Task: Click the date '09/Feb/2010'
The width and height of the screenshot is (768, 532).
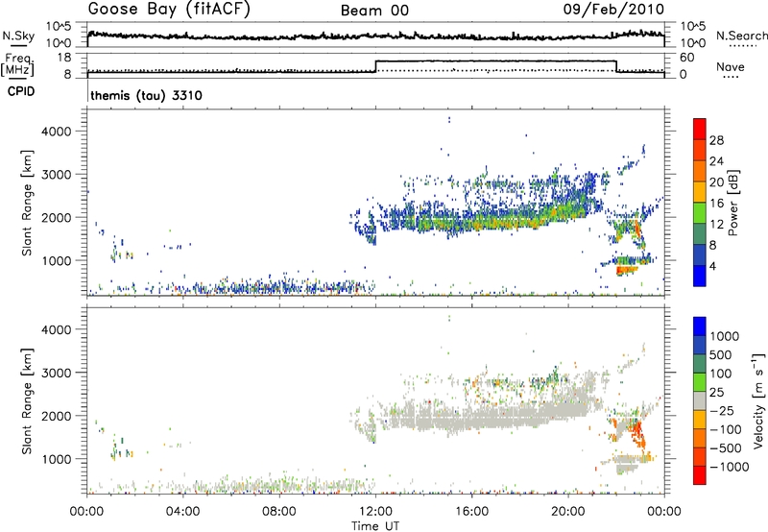Action: 613,9
